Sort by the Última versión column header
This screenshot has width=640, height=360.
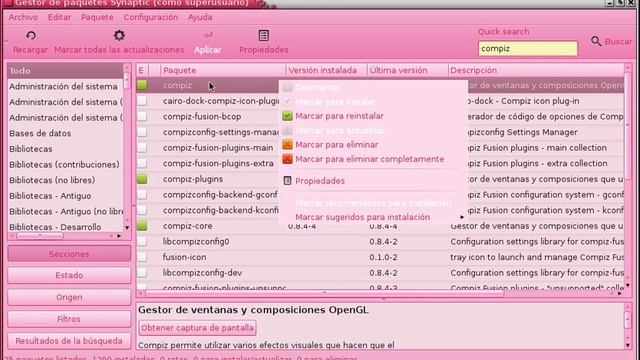pyautogui.click(x=407, y=70)
